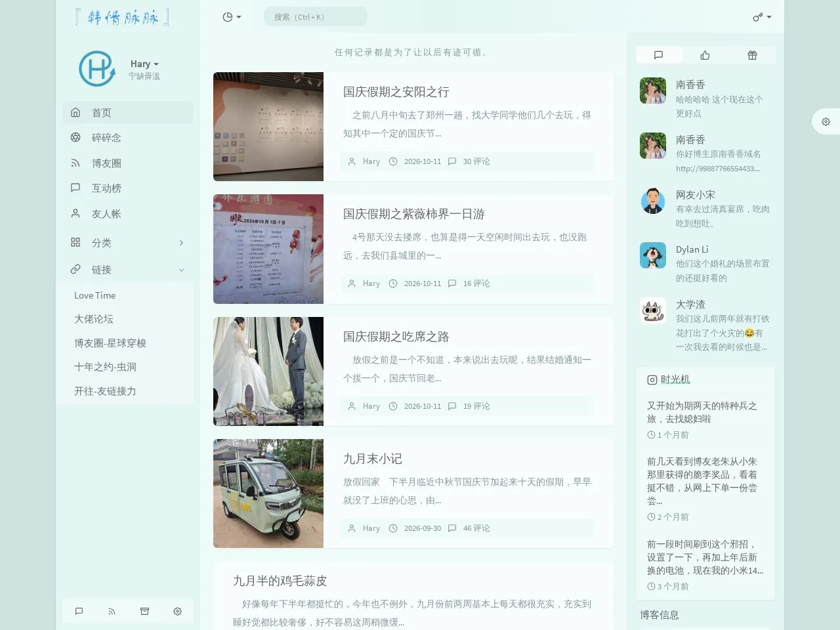Click the gear icon in the sidebar footer

pos(177,611)
